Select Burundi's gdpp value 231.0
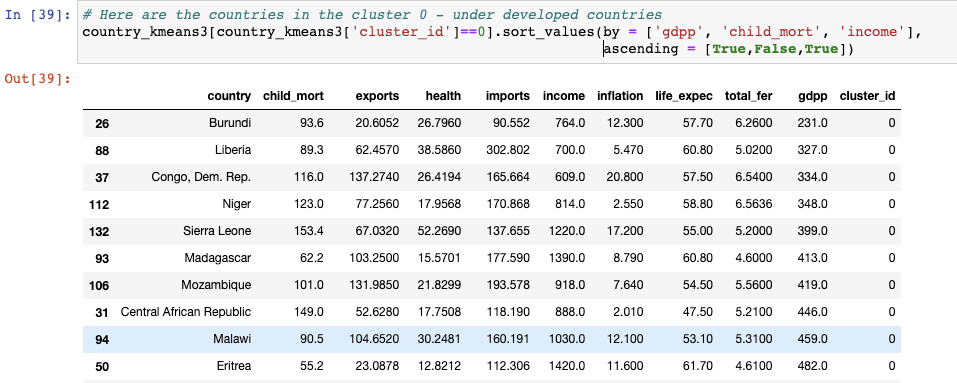 tap(812, 123)
